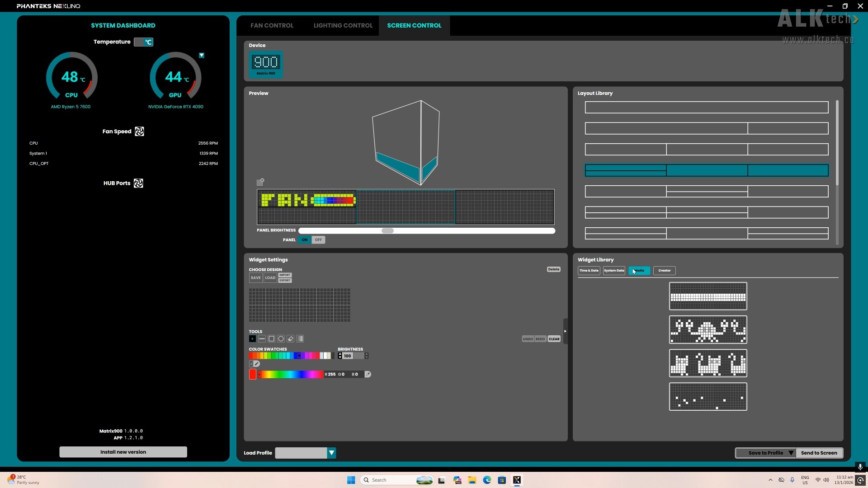
Task: Click the Send to Screen button
Action: 820,453
